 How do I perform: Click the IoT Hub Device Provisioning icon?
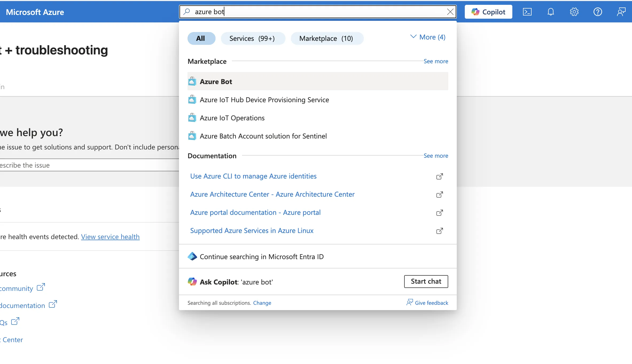click(192, 99)
